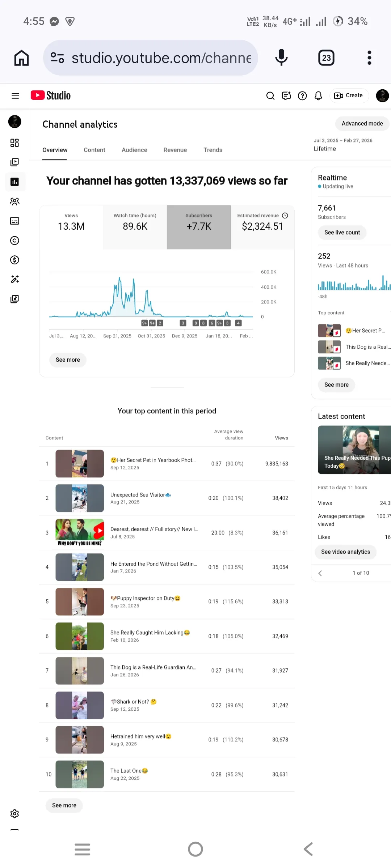Select Estimated revenue metric card

[262, 227]
